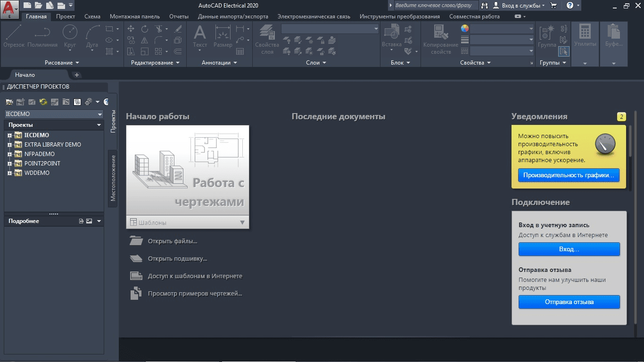Click the Вход sign-in button
644x362 pixels.
pyautogui.click(x=569, y=249)
